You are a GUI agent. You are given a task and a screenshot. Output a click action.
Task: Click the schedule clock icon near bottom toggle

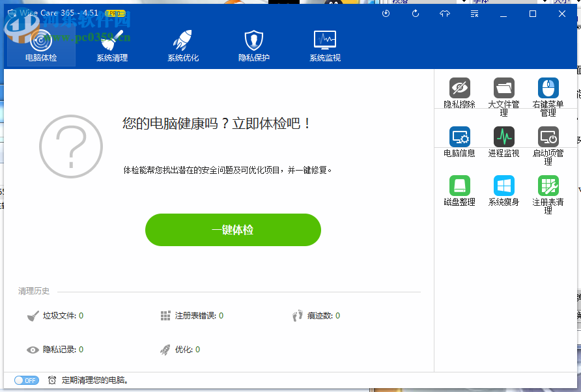(52, 380)
